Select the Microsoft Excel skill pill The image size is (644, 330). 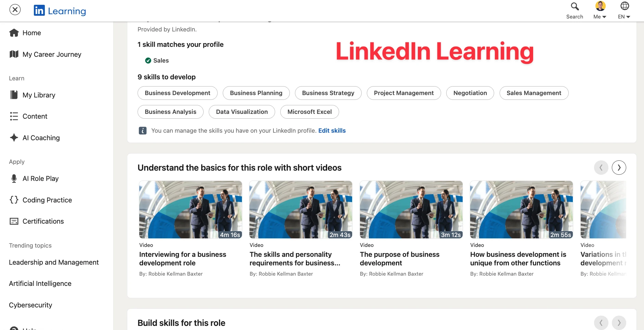309,112
